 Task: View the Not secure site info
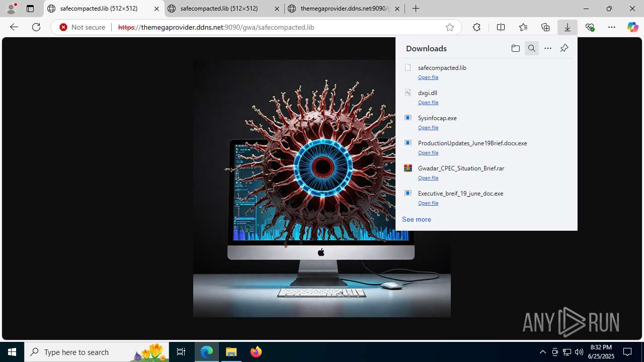click(x=83, y=27)
